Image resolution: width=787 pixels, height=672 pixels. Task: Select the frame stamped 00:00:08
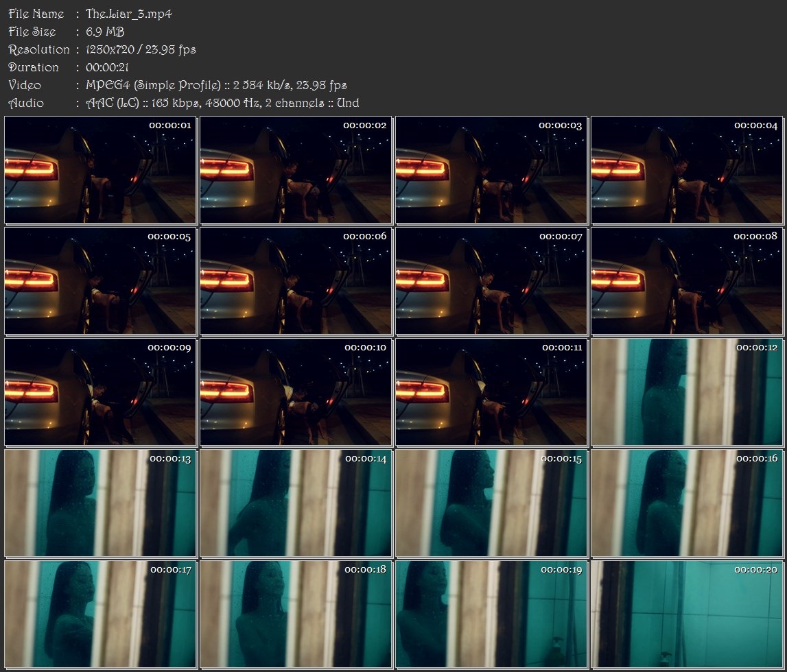[687, 281]
